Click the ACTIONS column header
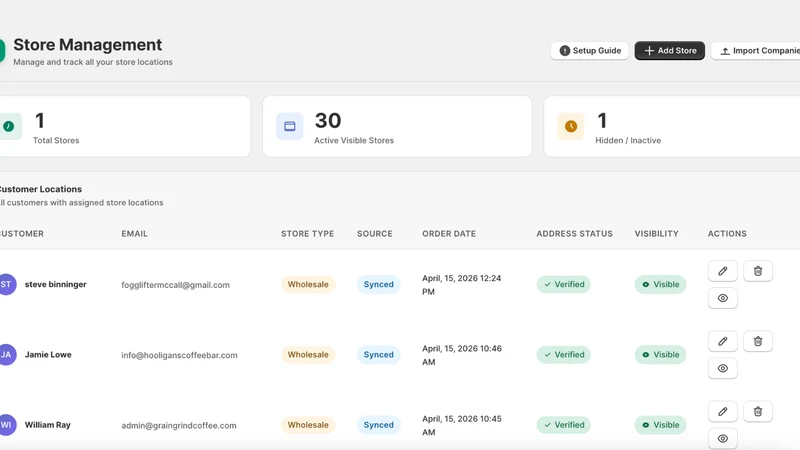The image size is (800, 450). click(727, 234)
